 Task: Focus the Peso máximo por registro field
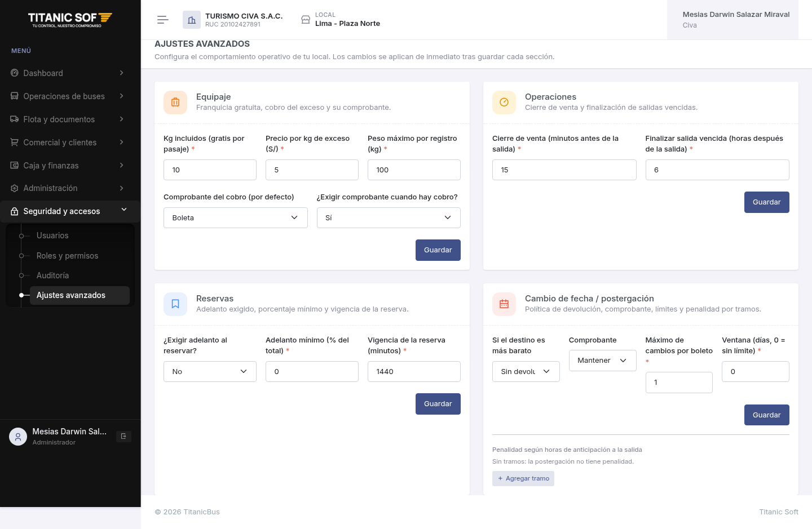pyautogui.click(x=414, y=170)
